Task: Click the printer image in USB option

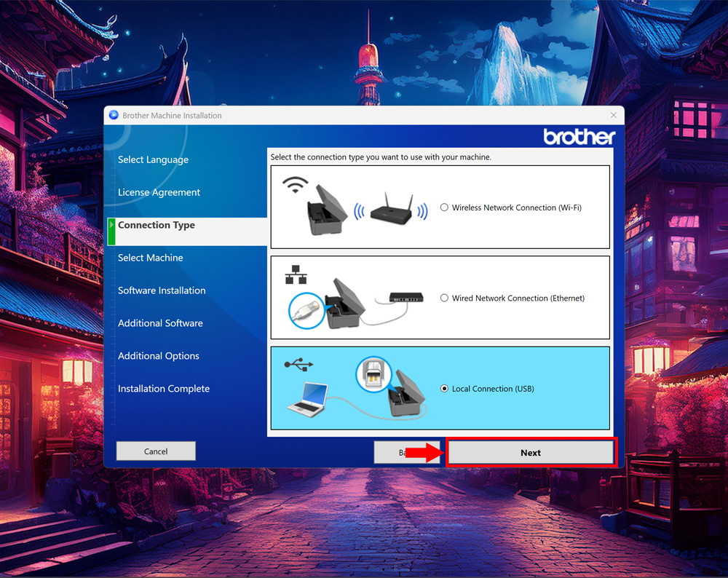Action: coord(406,394)
